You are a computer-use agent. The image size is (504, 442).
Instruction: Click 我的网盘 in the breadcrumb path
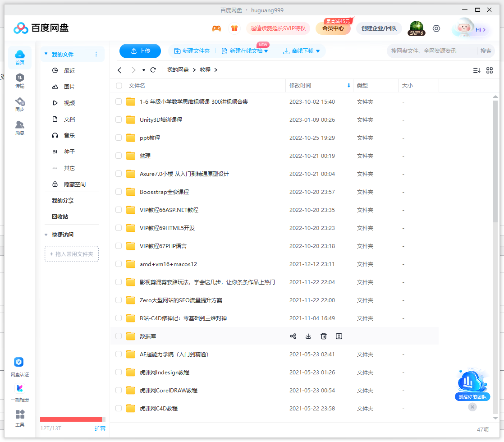[178, 70]
